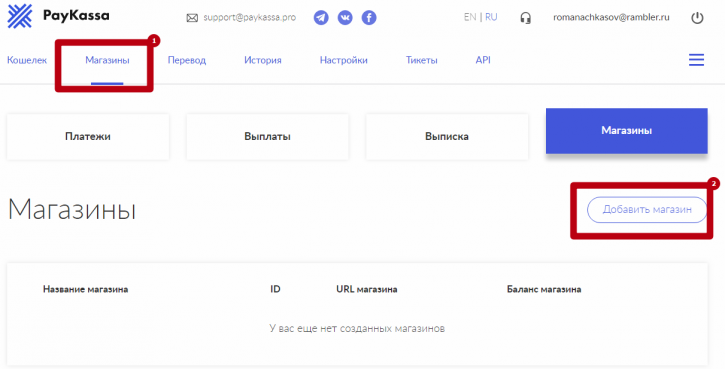Click the PayKassa logo icon

click(20, 16)
